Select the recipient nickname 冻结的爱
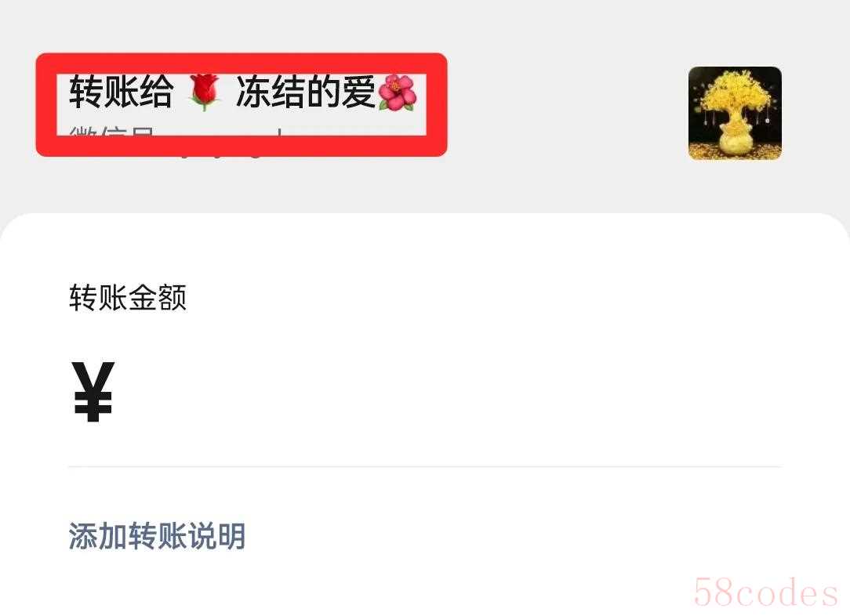 305,92
